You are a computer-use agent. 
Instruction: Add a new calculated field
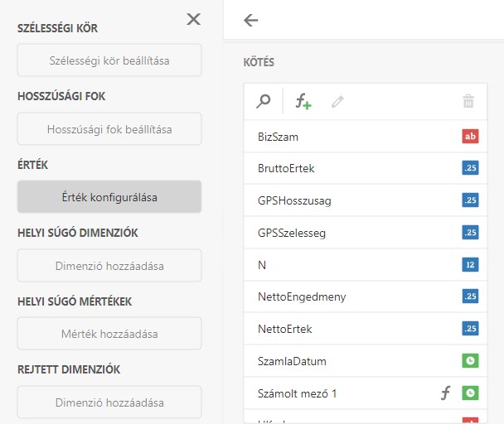[303, 102]
